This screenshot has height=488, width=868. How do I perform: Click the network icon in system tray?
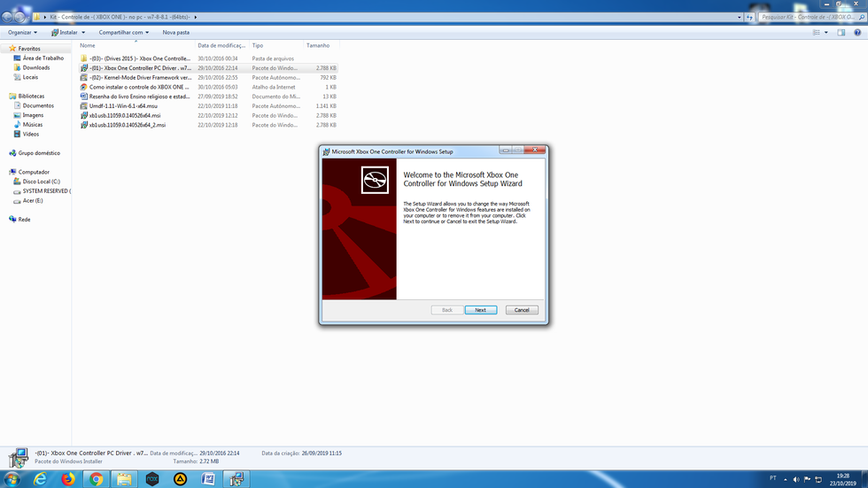818,479
